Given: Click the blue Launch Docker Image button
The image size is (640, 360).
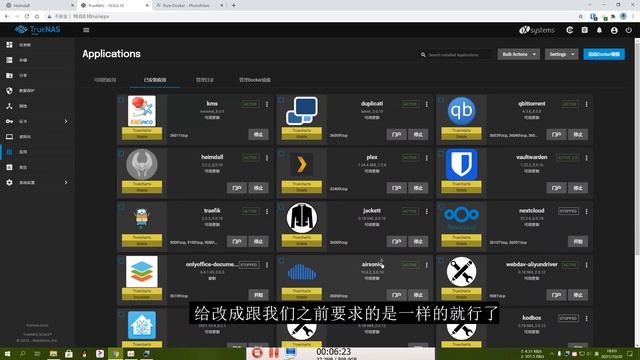Looking at the screenshot, I should (604, 54).
